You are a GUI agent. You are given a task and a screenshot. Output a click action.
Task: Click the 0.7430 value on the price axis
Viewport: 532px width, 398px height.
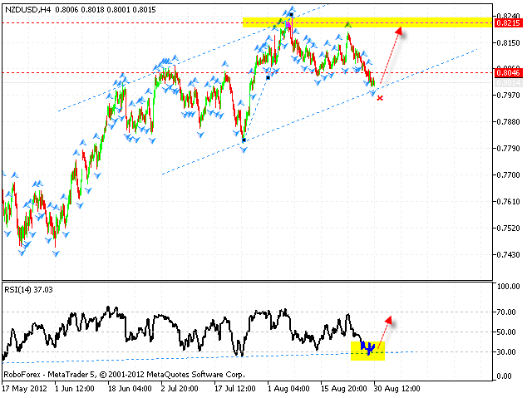507,254
